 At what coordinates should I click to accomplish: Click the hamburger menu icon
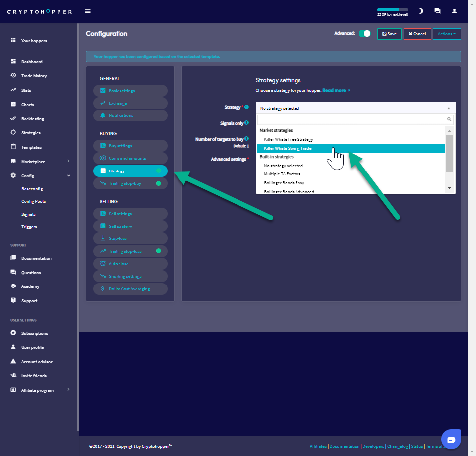(x=88, y=11)
